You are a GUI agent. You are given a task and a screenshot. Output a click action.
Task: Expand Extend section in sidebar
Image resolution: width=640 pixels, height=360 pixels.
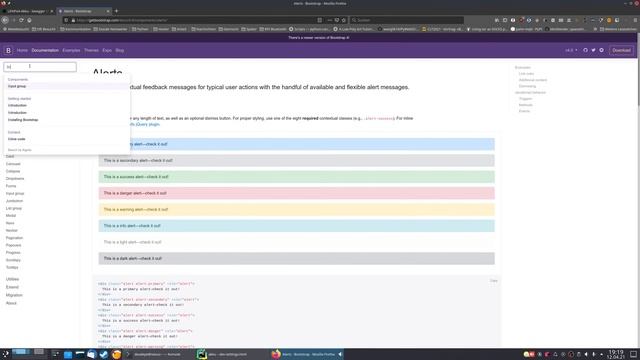[x=12, y=287]
